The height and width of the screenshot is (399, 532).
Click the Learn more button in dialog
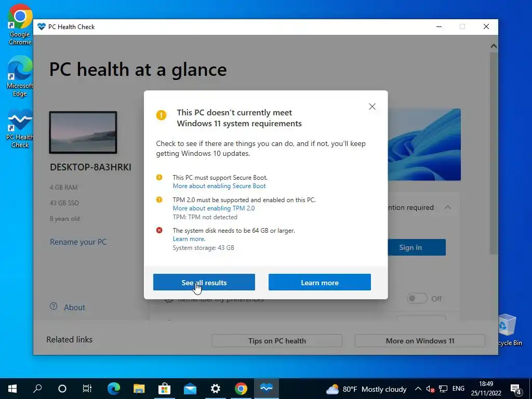[320, 282]
